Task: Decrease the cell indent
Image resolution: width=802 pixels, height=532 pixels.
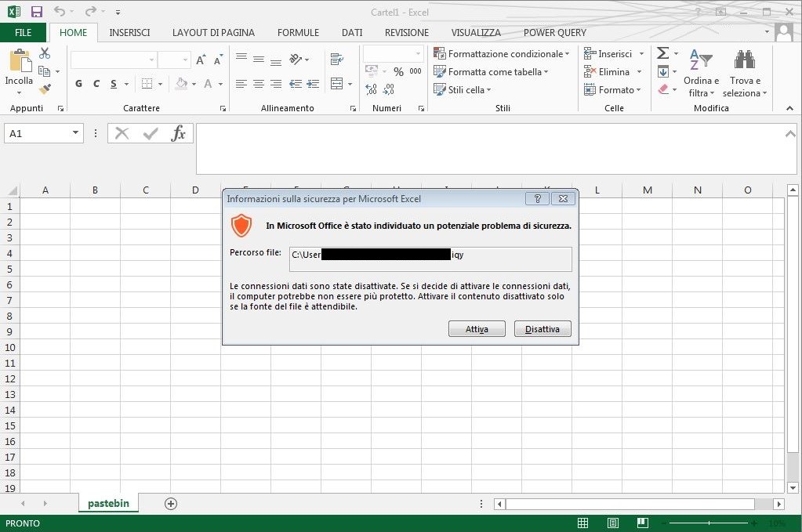Action: click(295, 84)
